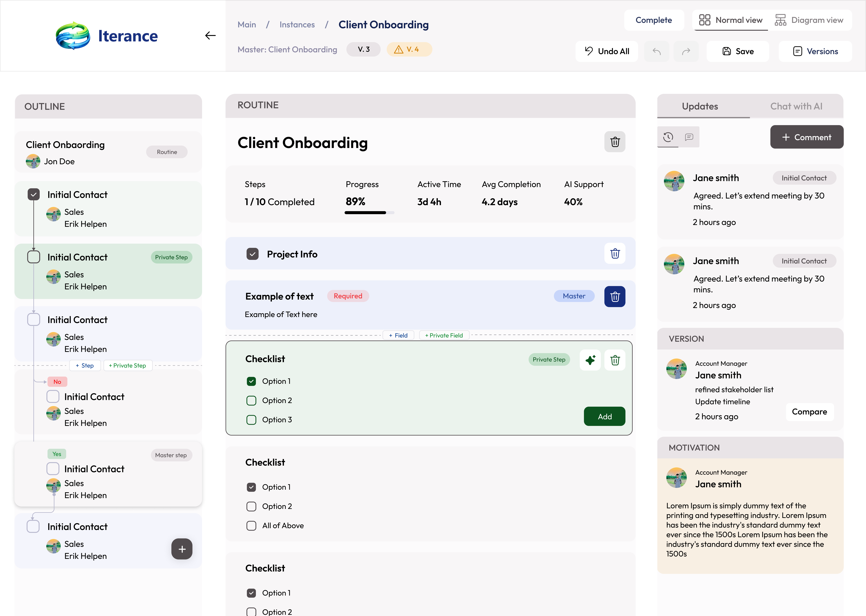Image resolution: width=866 pixels, height=616 pixels.
Task: Click the Yes branch label
Action: coord(57,454)
